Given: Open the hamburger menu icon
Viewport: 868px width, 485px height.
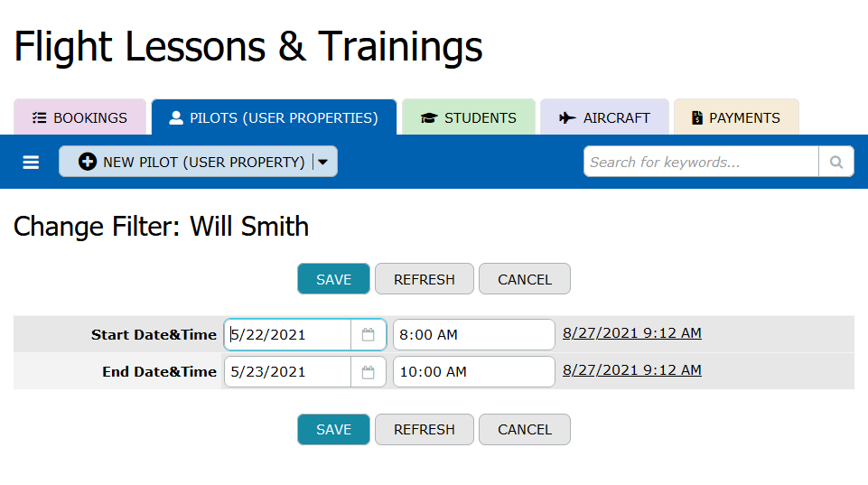Looking at the screenshot, I should 31,163.
